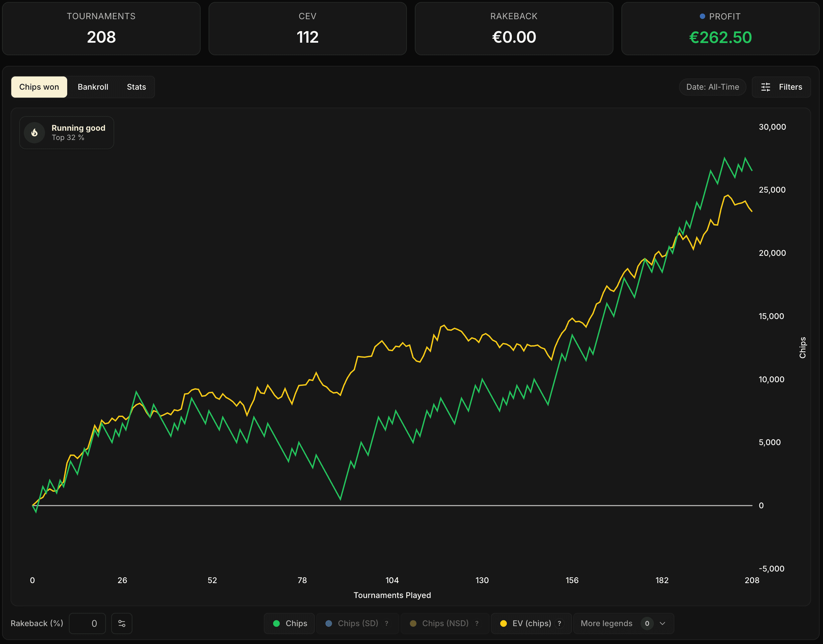Click the Filters sliders icon
The image size is (823, 644).
(x=765, y=87)
